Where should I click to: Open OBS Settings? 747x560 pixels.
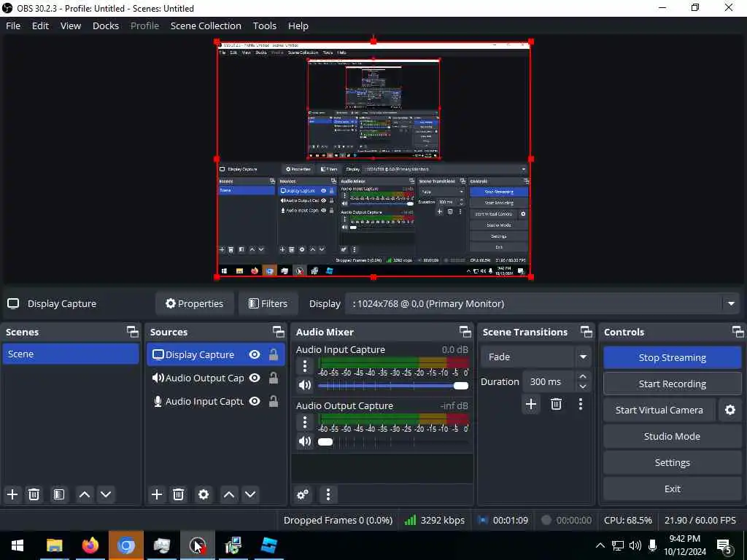click(672, 462)
